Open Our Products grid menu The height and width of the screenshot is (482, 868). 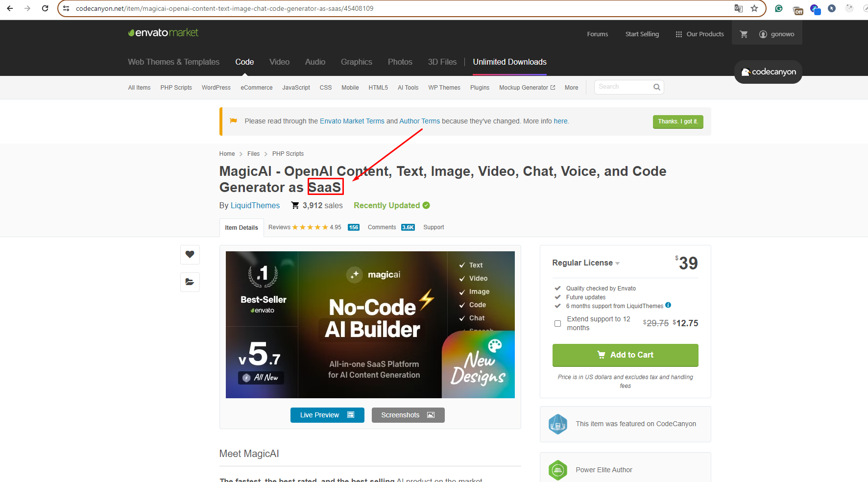click(x=699, y=34)
